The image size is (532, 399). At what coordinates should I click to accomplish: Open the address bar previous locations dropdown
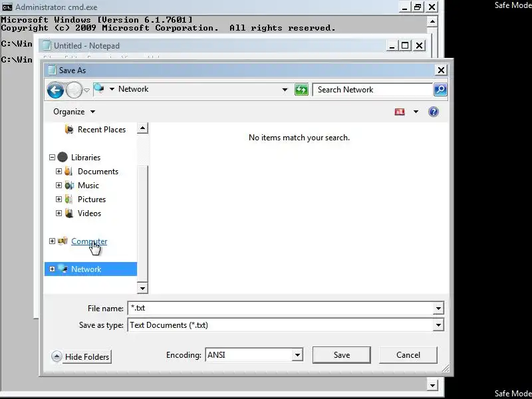coord(285,90)
